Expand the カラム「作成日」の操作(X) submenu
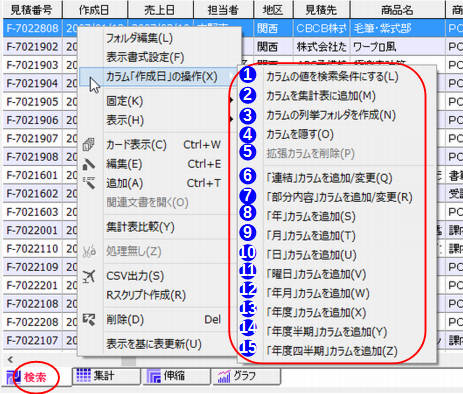Viewport: 463px width, 394px height. 157,77
